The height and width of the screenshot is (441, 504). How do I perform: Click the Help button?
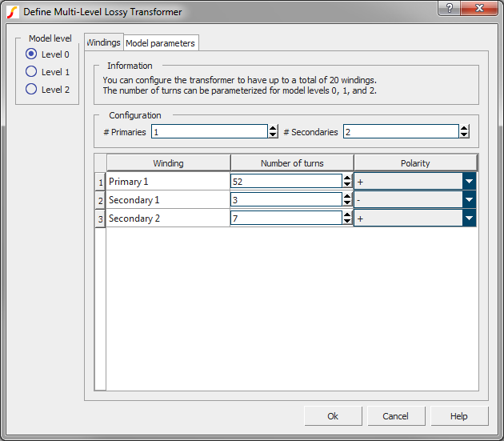click(x=458, y=416)
